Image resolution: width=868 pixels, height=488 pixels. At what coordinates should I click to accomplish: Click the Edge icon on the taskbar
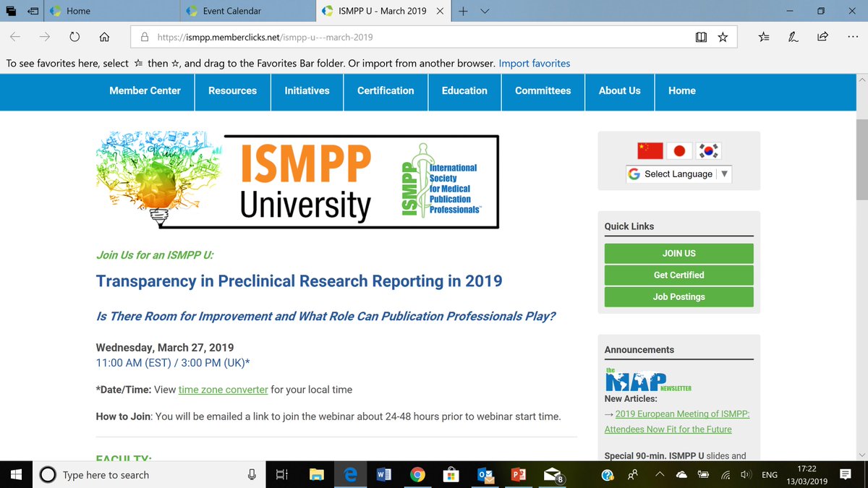click(351, 475)
